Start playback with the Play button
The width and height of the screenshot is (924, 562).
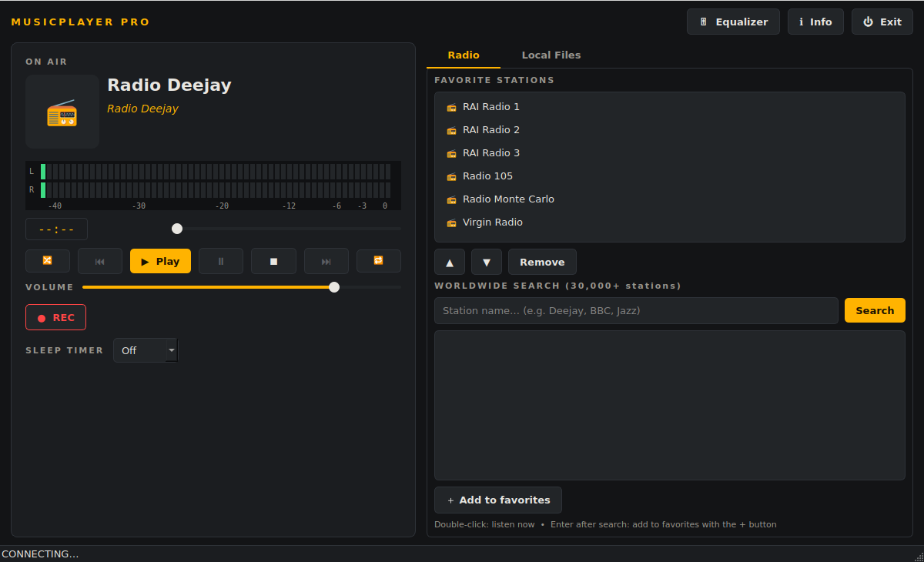pyautogui.click(x=160, y=261)
